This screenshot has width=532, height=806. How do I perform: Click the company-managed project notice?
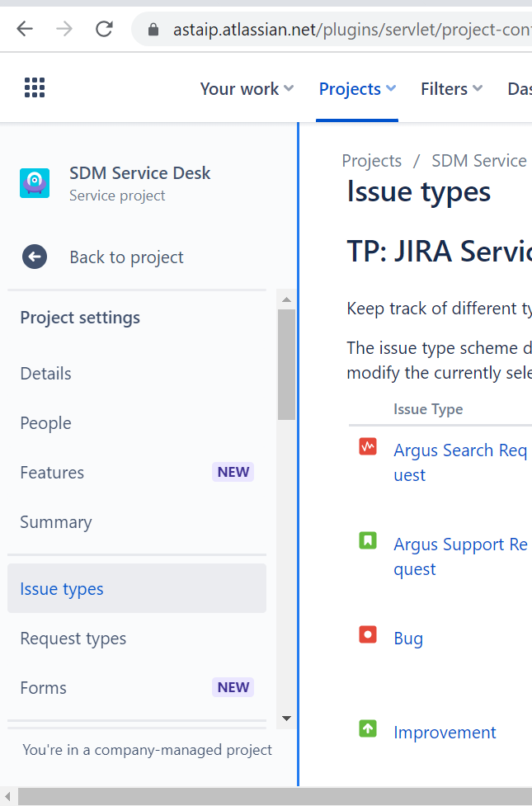[147, 750]
